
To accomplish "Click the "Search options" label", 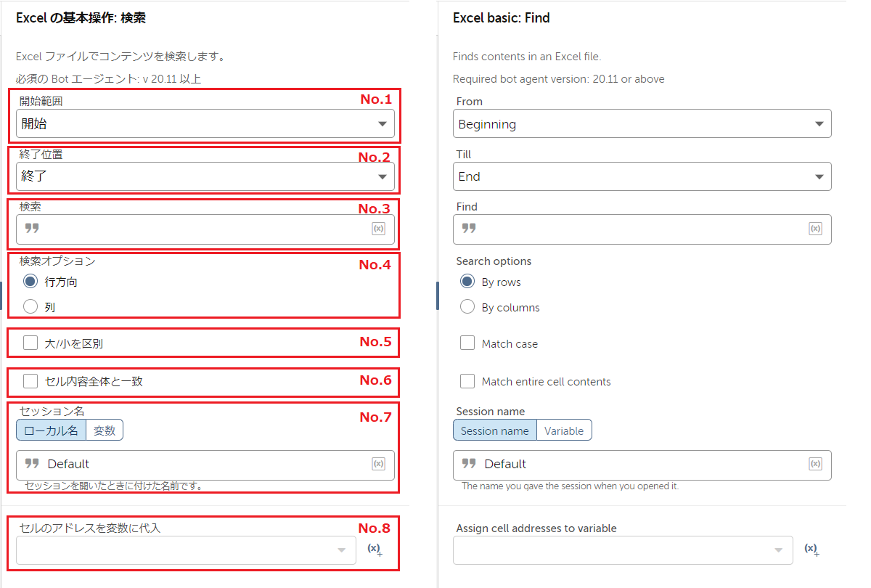I will (494, 261).
